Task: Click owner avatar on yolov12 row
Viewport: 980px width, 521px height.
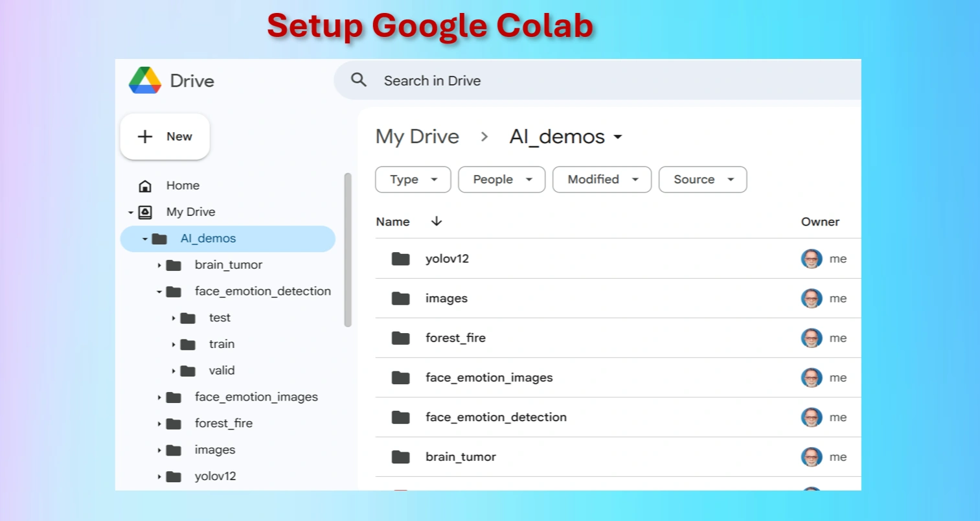Action: click(x=812, y=259)
